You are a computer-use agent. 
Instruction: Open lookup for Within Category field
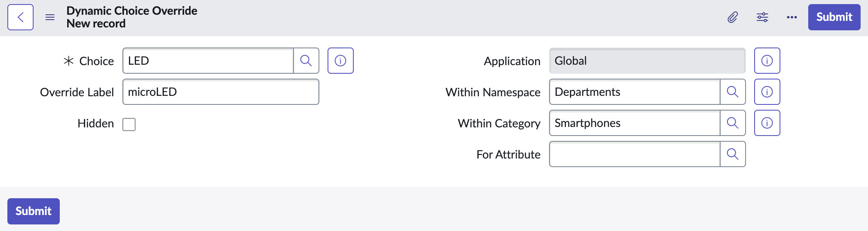point(733,123)
